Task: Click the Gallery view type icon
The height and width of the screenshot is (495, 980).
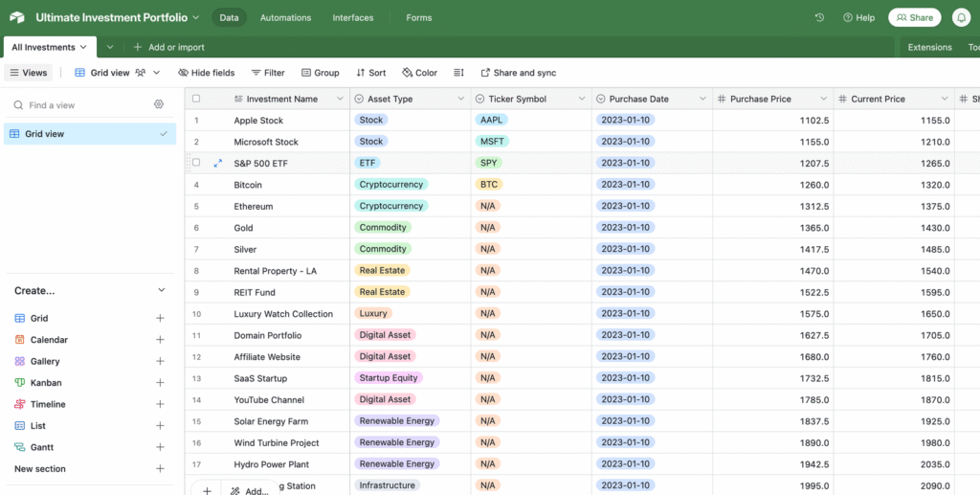Action: pos(19,361)
